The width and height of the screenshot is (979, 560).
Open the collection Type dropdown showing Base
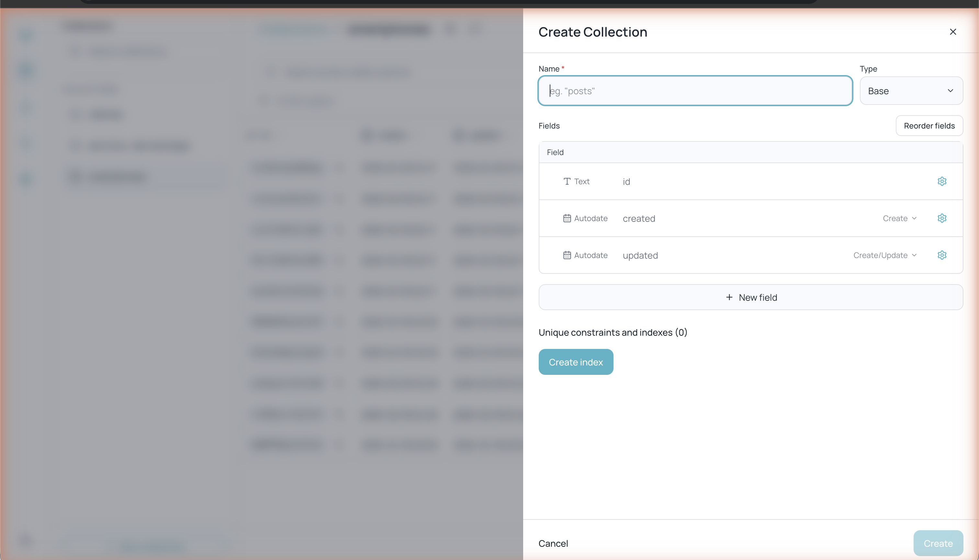pos(911,91)
